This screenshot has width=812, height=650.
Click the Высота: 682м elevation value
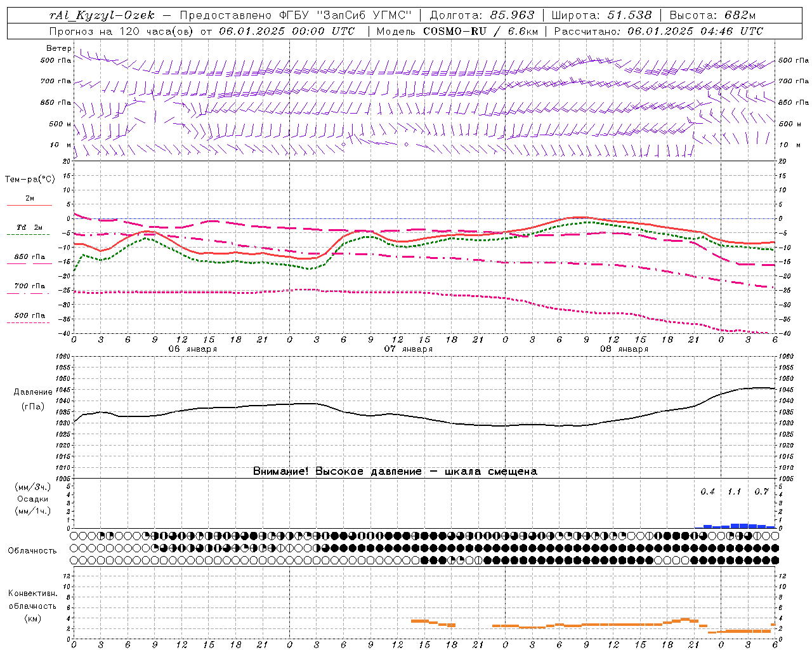pos(712,15)
